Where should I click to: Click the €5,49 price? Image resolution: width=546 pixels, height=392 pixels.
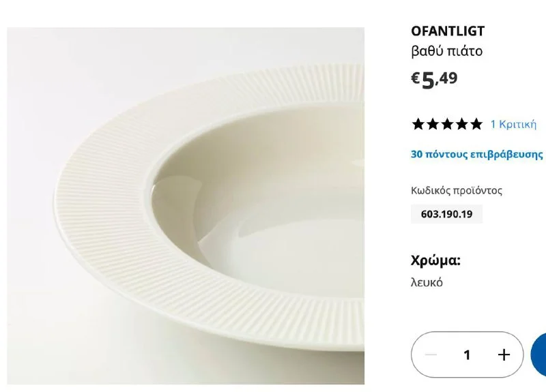point(434,79)
